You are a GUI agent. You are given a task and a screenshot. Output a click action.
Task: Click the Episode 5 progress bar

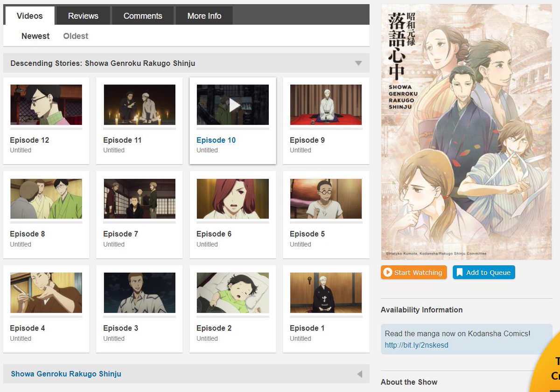[326, 222]
